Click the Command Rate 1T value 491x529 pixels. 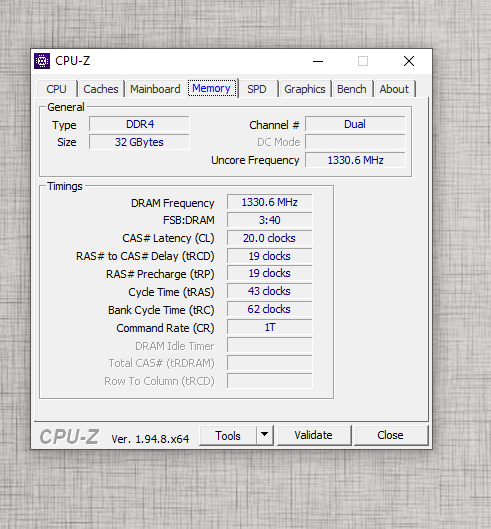pyautogui.click(x=270, y=327)
